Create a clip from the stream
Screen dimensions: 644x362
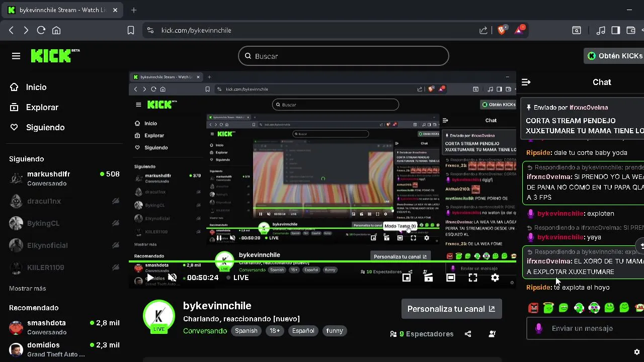(x=429, y=278)
